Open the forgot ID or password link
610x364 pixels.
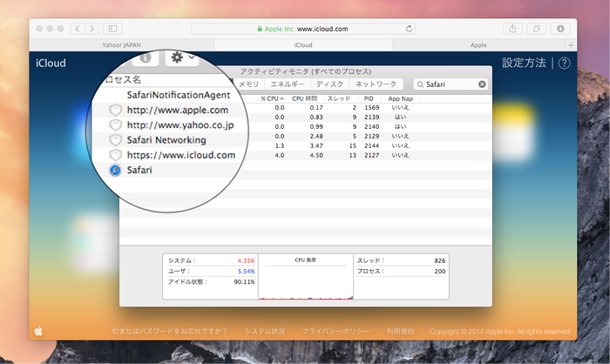click(170, 331)
